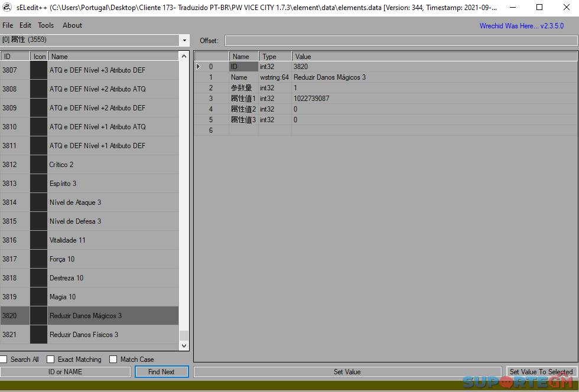
Task: Click the ID column header in item list
Action: [x=15, y=57]
